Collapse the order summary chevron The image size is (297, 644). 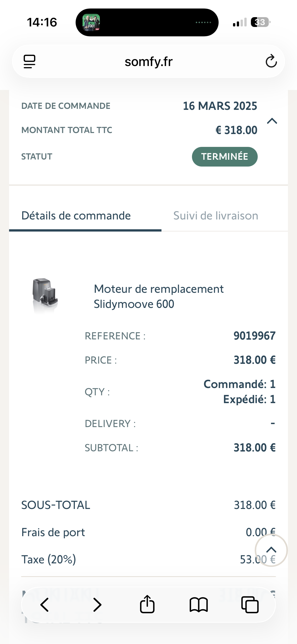pos(272,121)
